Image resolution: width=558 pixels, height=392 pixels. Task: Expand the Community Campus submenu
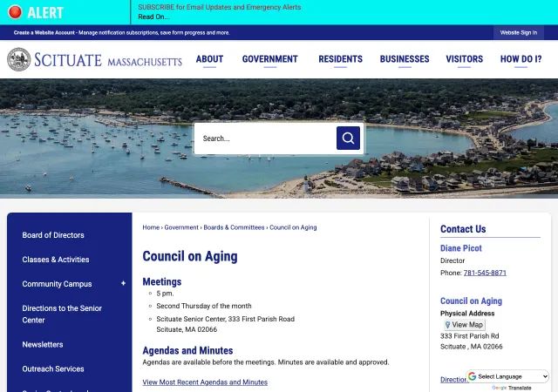pos(123,283)
